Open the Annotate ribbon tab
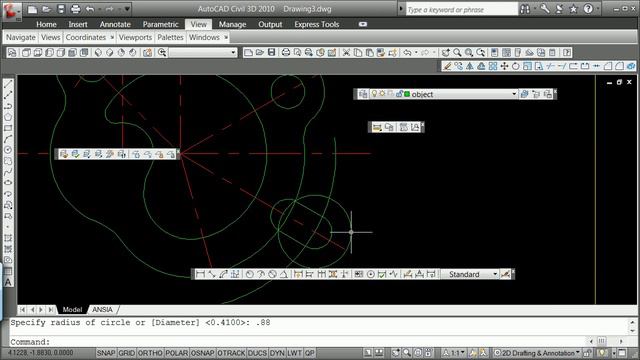Viewport: 640px width, 360px height. (x=115, y=24)
